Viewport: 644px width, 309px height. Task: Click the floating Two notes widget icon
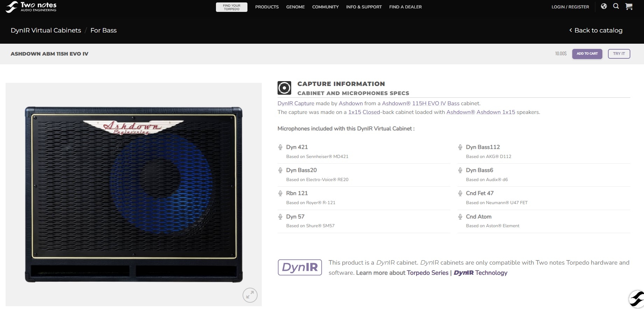click(x=636, y=299)
